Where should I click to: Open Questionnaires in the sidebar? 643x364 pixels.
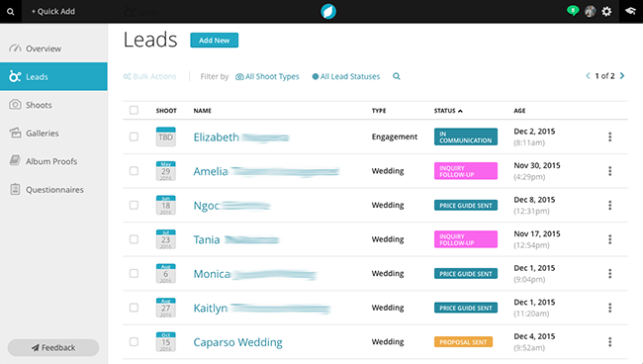(53, 189)
